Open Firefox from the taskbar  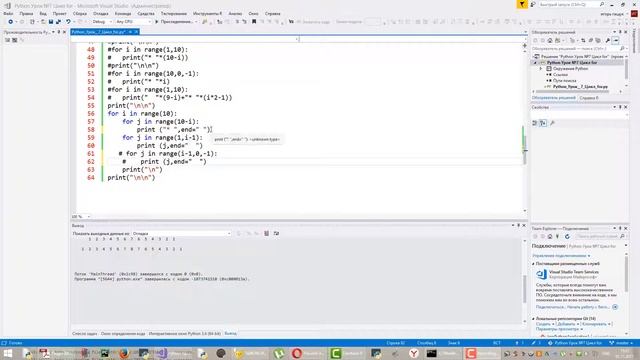tap(124, 353)
